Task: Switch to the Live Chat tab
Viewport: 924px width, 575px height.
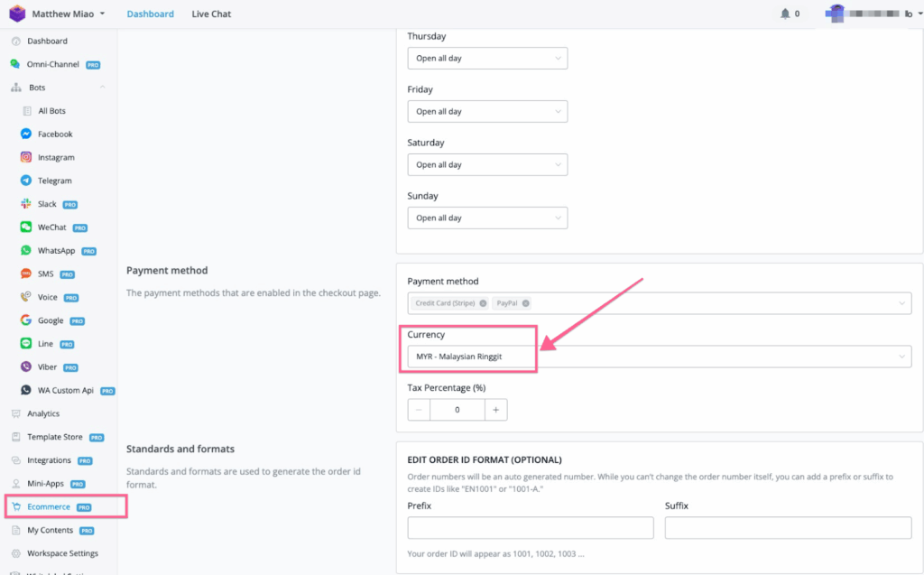Action: tap(211, 14)
